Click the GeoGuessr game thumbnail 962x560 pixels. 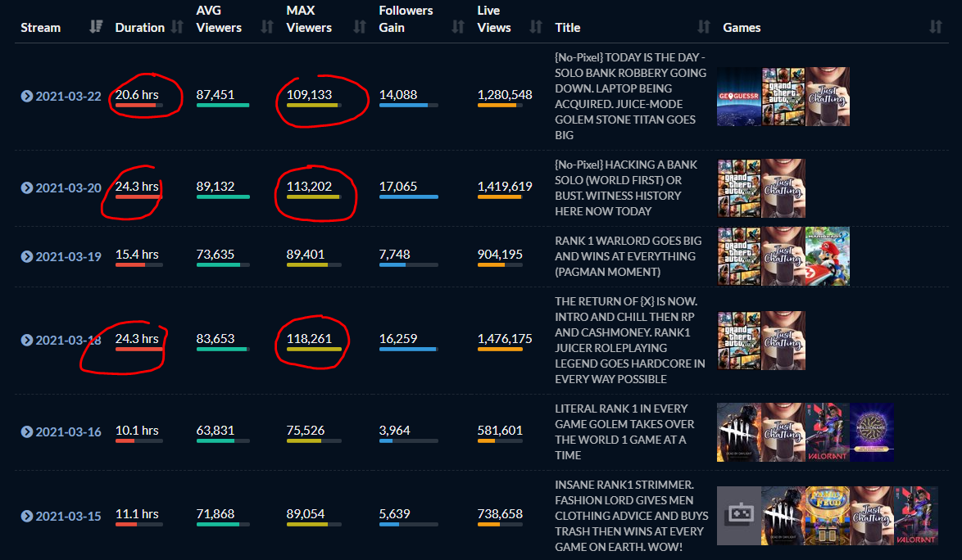[739, 97]
